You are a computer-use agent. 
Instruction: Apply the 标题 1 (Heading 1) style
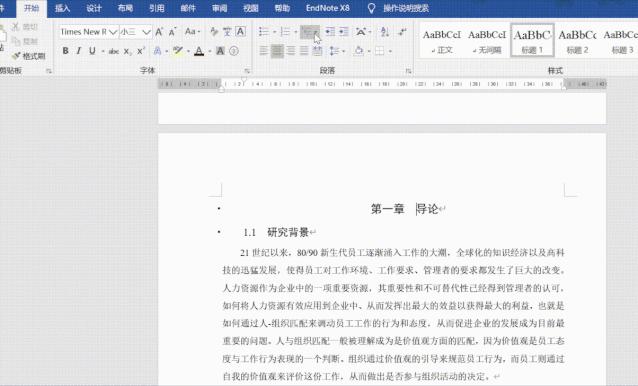[532, 41]
